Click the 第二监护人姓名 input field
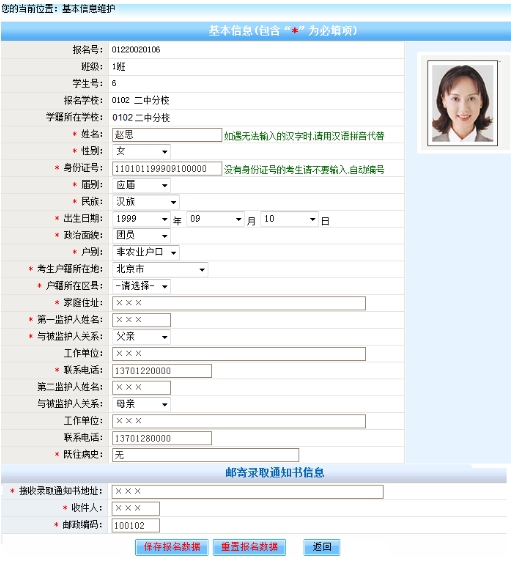This screenshot has height=562, width=511. (141, 387)
